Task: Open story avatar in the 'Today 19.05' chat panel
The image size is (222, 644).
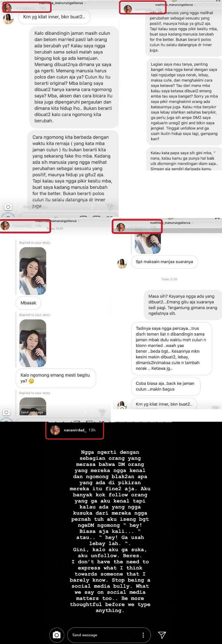Action: 5,225
